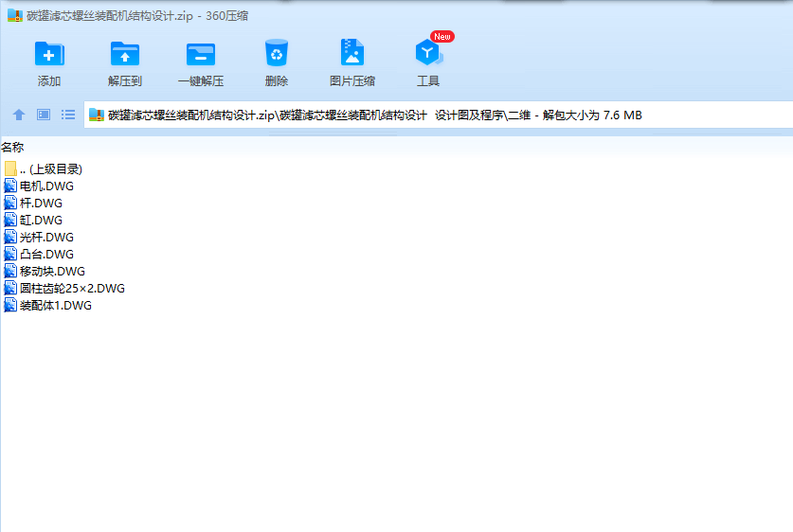Go up one level with arrow icon

pos(19,115)
